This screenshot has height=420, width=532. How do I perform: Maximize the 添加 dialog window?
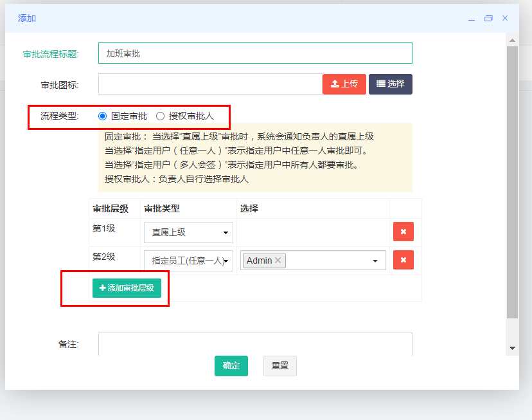coord(488,19)
